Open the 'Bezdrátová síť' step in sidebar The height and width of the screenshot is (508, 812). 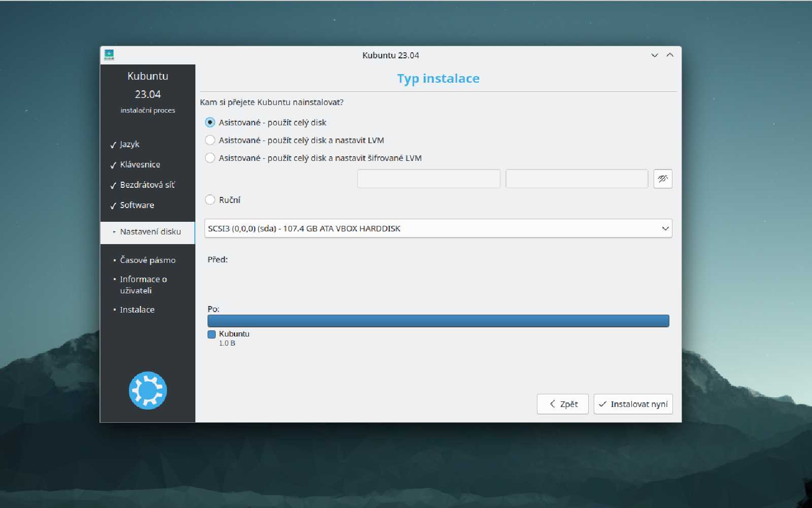pos(143,185)
